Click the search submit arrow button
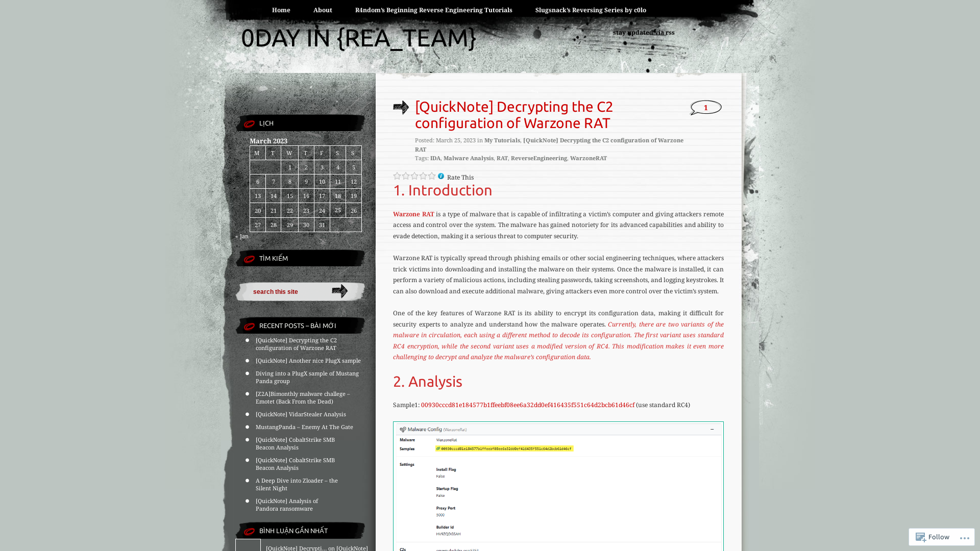The width and height of the screenshot is (980, 551). click(339, 291)
